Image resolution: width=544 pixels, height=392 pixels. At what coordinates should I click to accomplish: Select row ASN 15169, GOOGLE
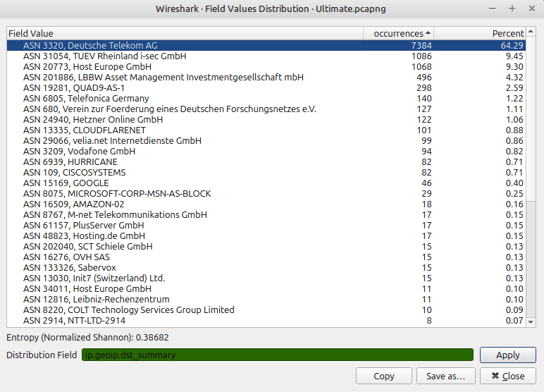tap(266, 183)
